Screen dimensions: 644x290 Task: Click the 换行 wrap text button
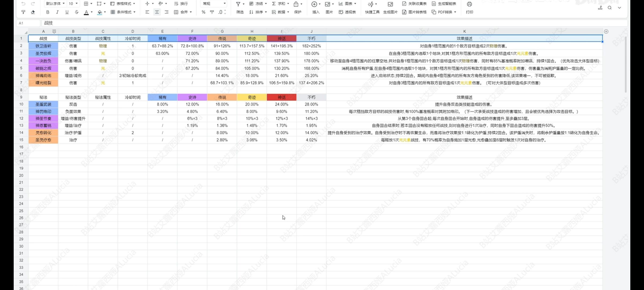tap(180, 4)
